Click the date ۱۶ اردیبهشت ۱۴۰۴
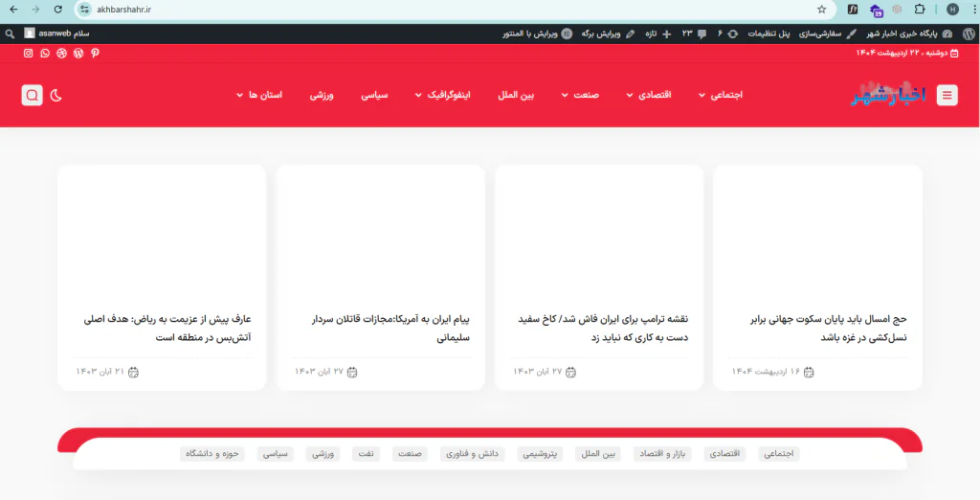Image resolution: width=980 pixels, height=500 pixels. tap(772, 372)
